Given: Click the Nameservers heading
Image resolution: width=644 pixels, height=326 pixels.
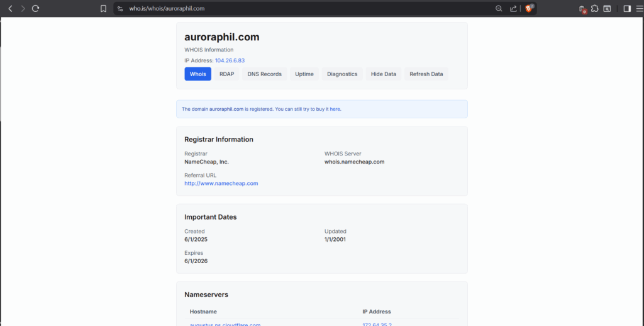Looking at the screenshot, I should coord(206,295).
